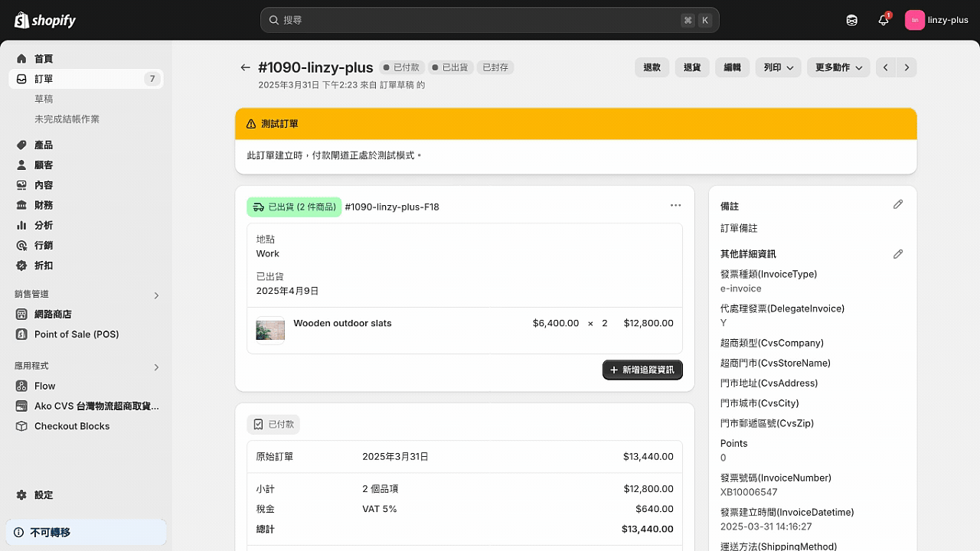
Task: Open the three-dot menu on shipment card
Action: point(676,205)
